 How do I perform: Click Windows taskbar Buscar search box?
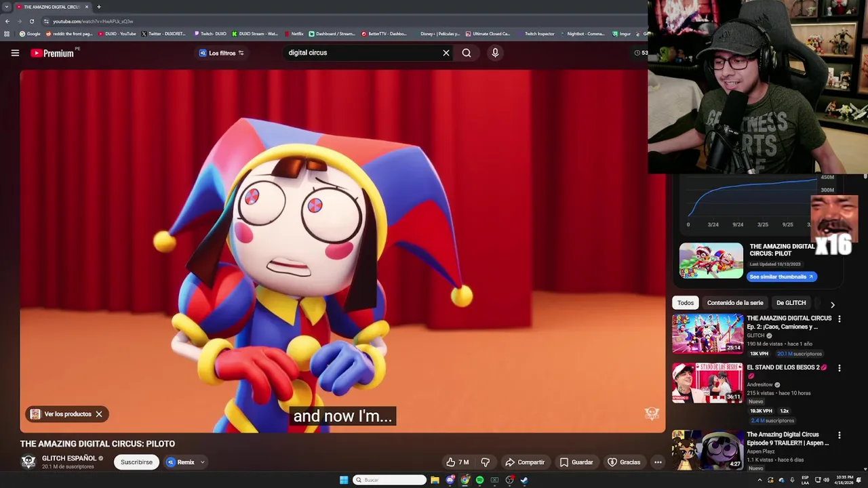coord(390,480)
